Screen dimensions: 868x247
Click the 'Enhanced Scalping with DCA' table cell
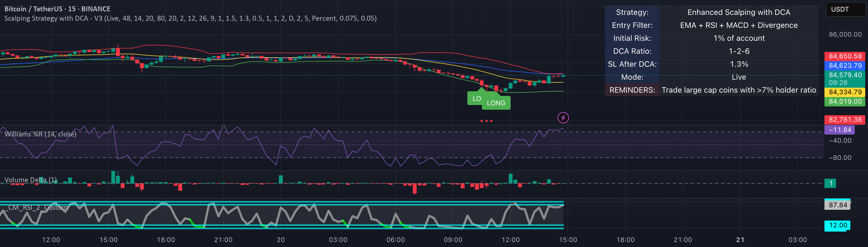pyautogui.click(x=738, y=12)
